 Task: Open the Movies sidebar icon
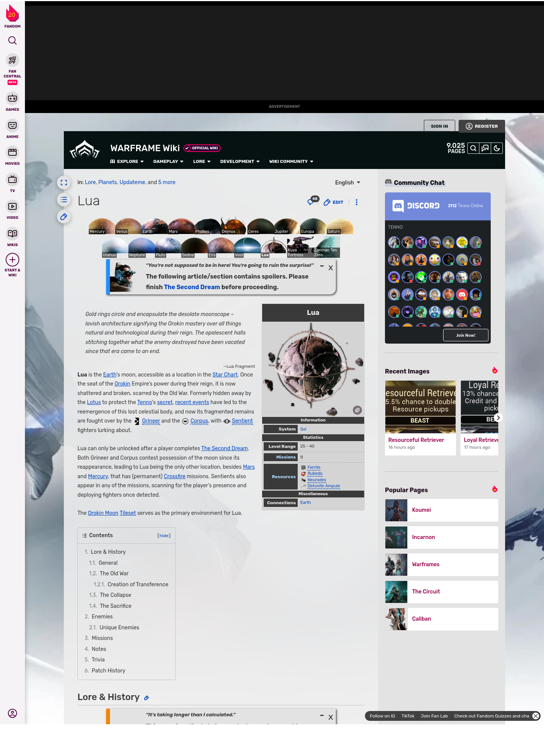(12, 152)
